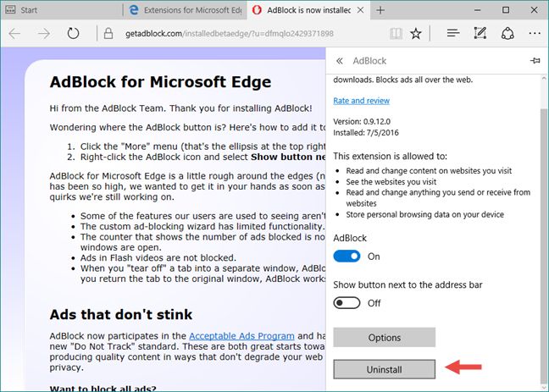549x392 pixels.
Task: Click the lock icon in the address bar
Action: 108,34
